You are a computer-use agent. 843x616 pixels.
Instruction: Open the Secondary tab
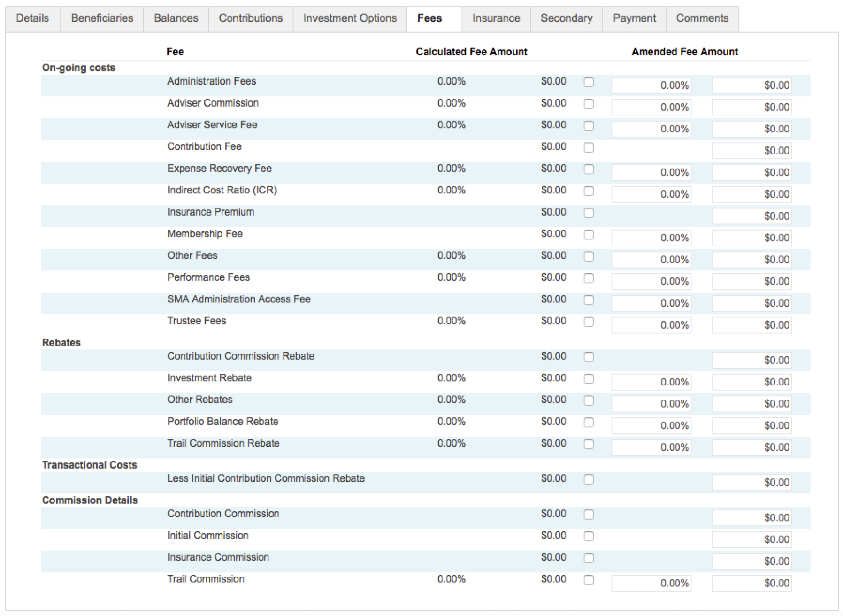(x=567, y=19)
